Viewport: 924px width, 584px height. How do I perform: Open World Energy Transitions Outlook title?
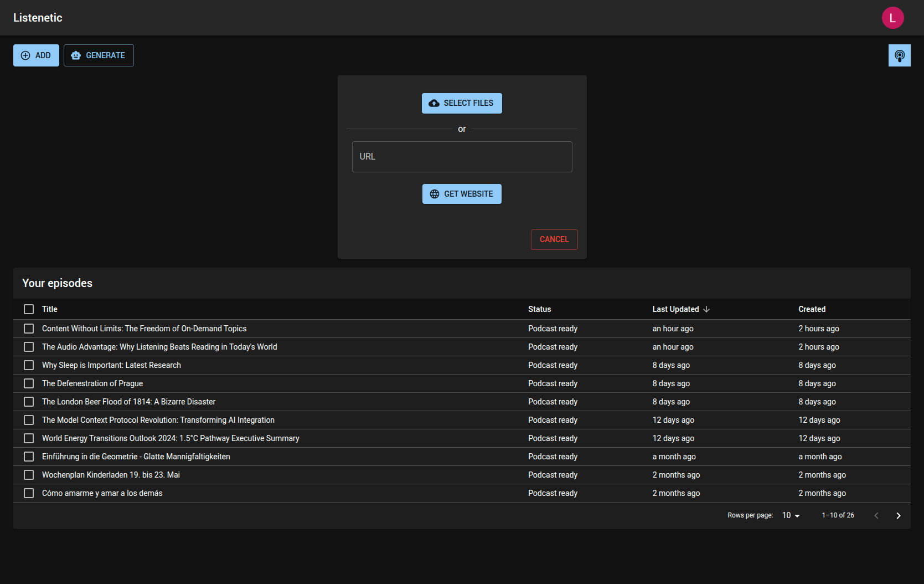(x=171, y=438)
